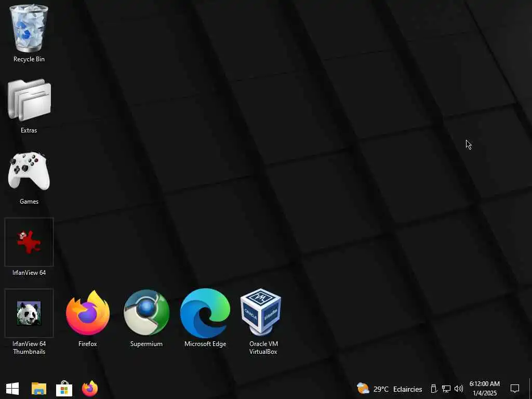Viewport: 532px width, 399px height.
Task: Click the "Recycle Bin" label text
Action: (29, 59)
